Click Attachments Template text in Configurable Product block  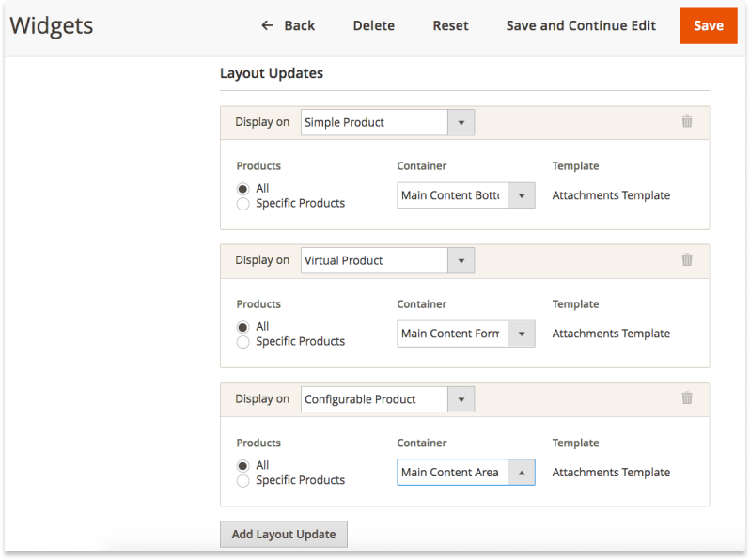611,472
